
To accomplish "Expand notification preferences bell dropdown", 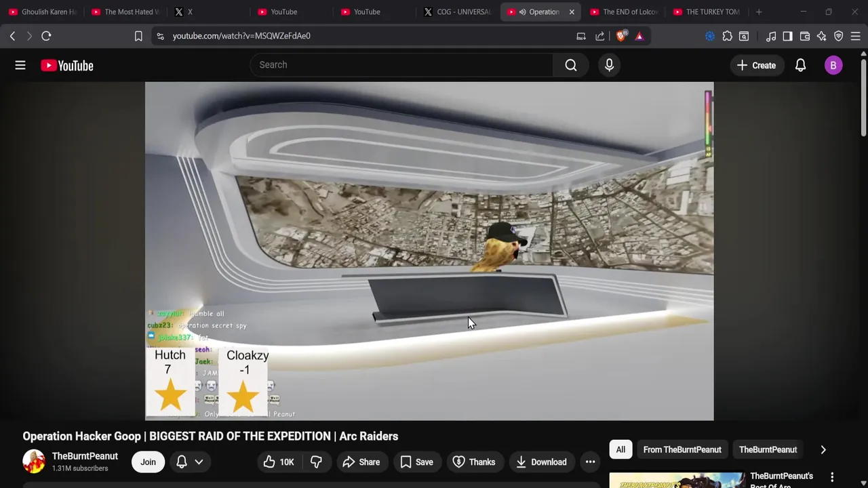I will (x=190, y=462).
